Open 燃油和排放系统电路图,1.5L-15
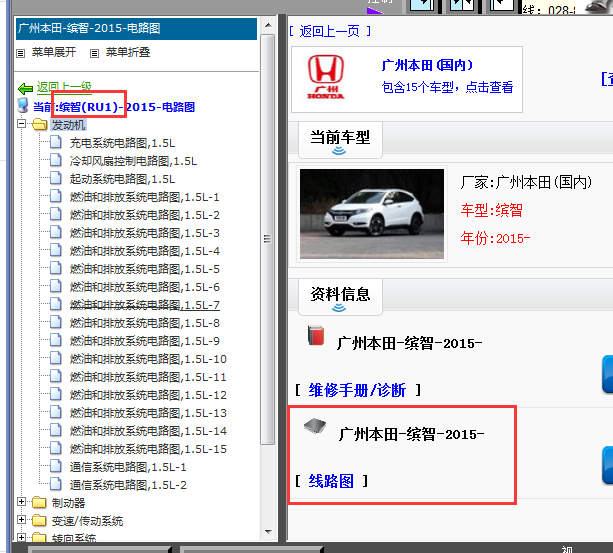Screen dimensions: 613x553 [148, 449]
